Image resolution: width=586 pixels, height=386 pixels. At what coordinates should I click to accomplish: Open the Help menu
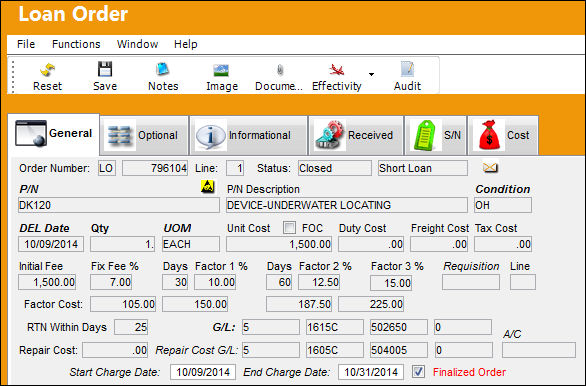click(185, 44)
